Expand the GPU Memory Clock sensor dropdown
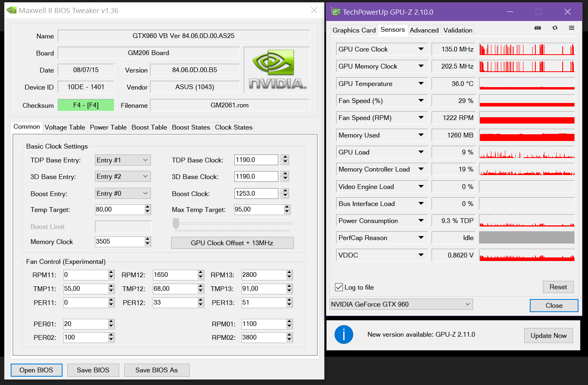 click(421, 66)
